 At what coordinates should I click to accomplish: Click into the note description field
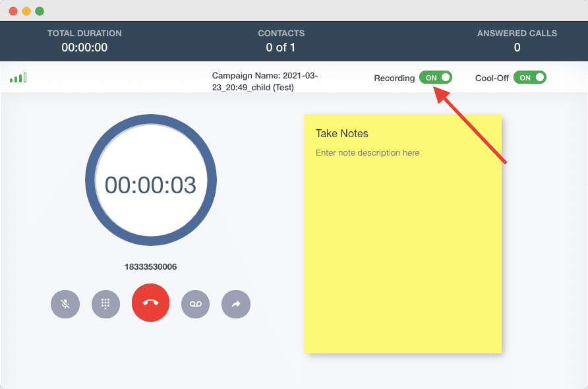point(368,153)
